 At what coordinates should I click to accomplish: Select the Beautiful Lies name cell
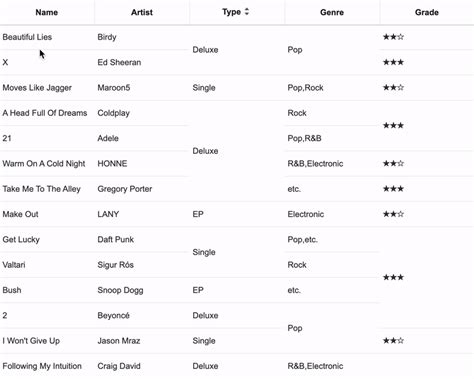pos(47,37)
